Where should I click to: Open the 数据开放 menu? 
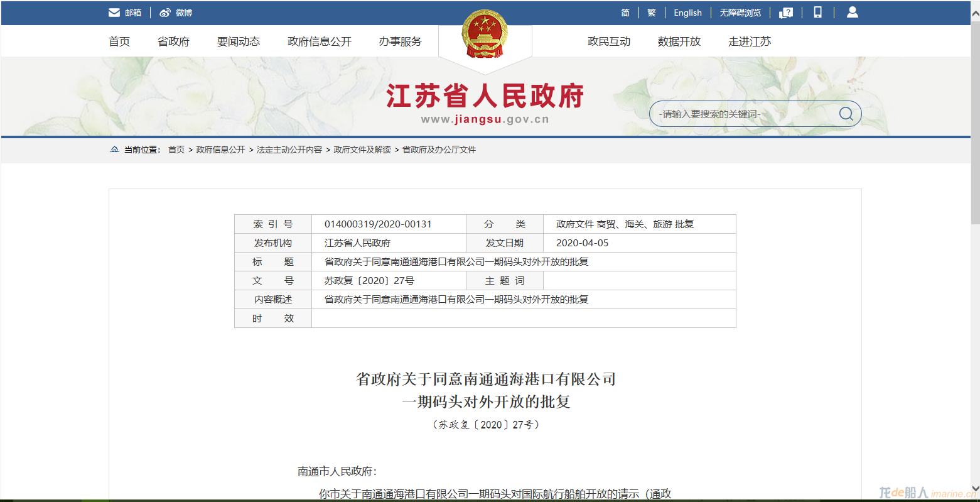click(679, 41)
